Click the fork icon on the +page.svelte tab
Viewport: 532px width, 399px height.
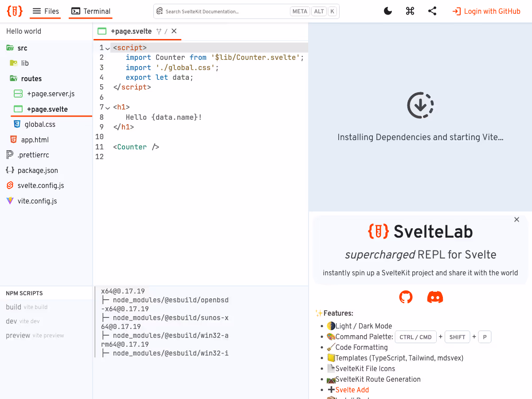point(159,31)
